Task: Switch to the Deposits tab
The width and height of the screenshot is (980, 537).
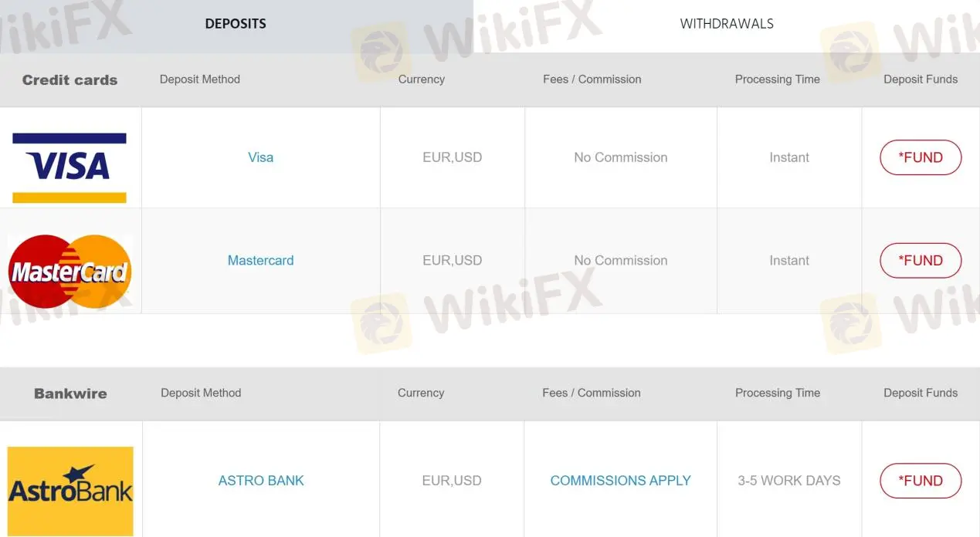Action: 236,24
